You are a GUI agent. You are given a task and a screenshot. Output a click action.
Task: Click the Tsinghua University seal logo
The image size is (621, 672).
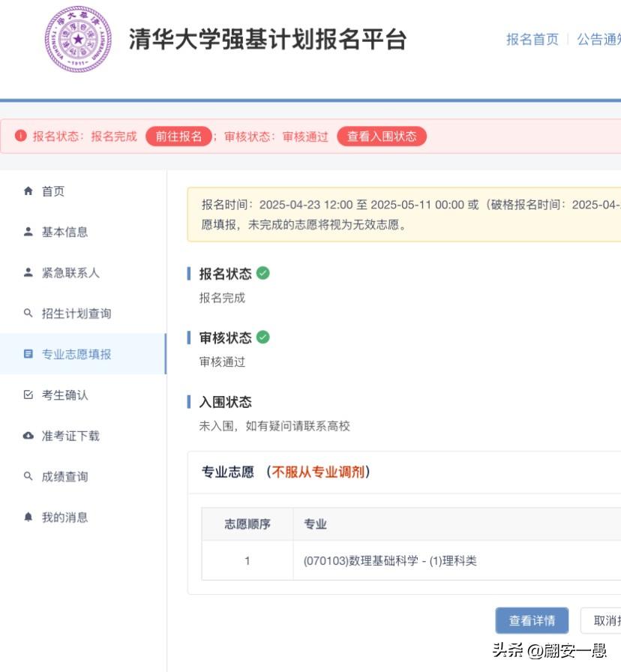[x=78, y=39]
